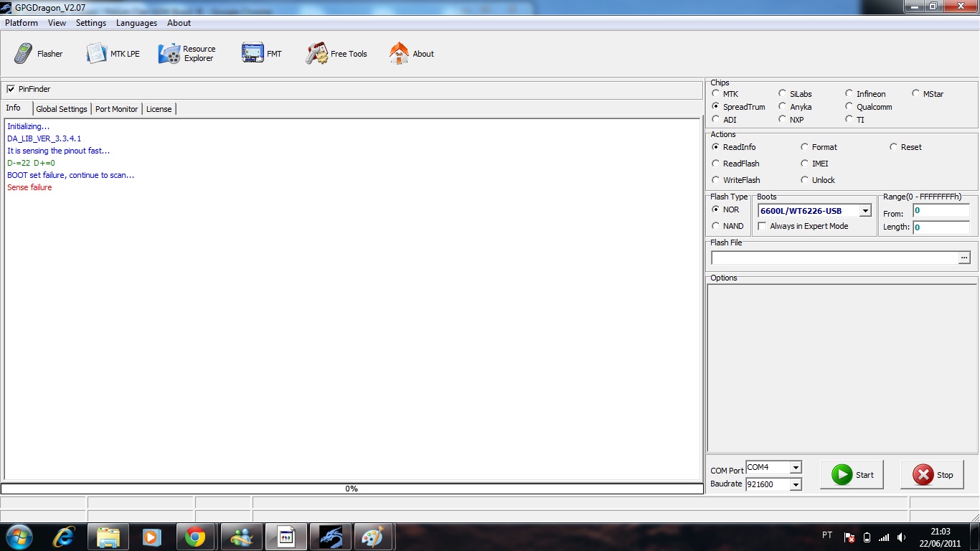
Task: Click the volume speaker tray icon
Action: [x=901, y=537]
